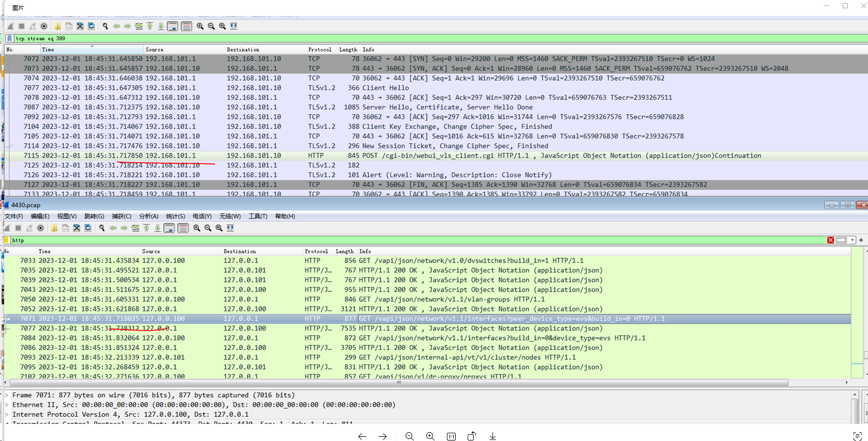Viewport: 868px width, 441px height.
Task: Go forward green arrow in 4430.pcap toolbar
Action: [x=124, y=228]
